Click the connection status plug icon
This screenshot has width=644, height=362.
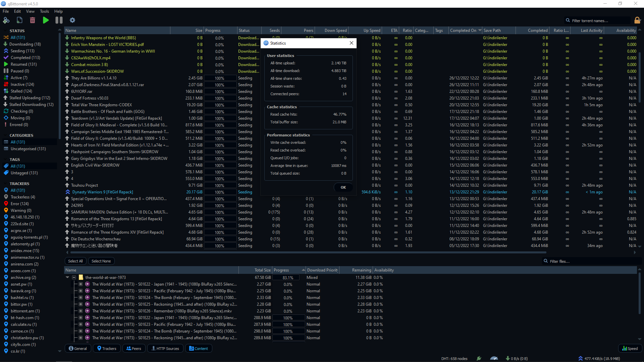[479, 358]
